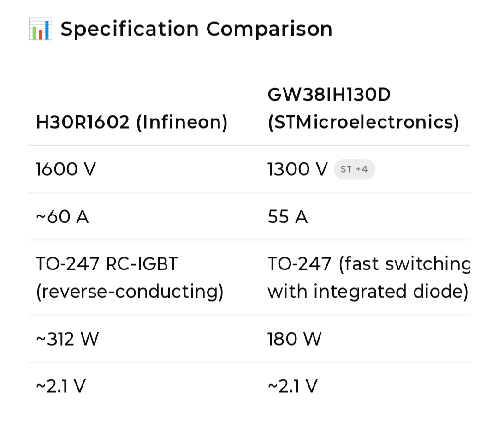Image resolution: width=498 pixels, height=448 pixels.
Task: Click the bar chart emoji icon
Action: coord(40,29)
